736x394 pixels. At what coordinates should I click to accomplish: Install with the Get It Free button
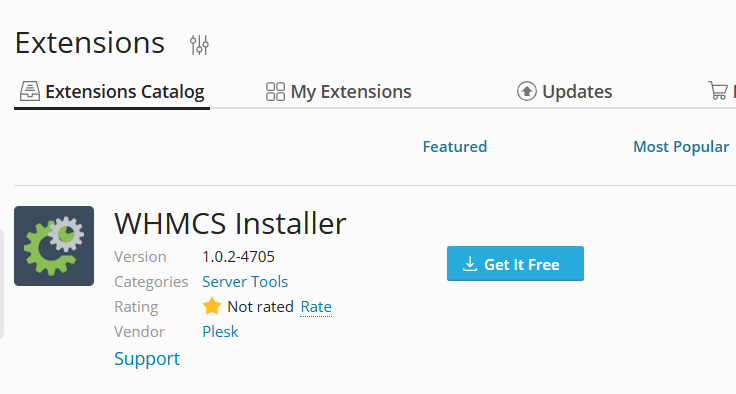[515, 263]
